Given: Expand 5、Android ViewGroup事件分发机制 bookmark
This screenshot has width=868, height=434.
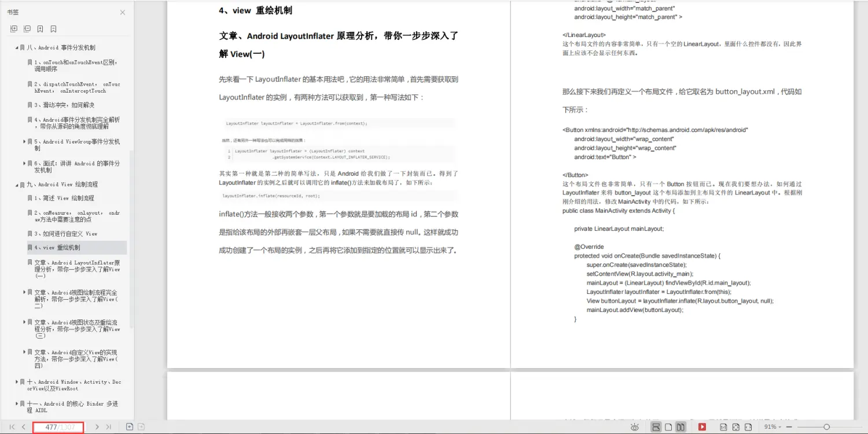Looking at the screenshot, I should pos(24,141).
